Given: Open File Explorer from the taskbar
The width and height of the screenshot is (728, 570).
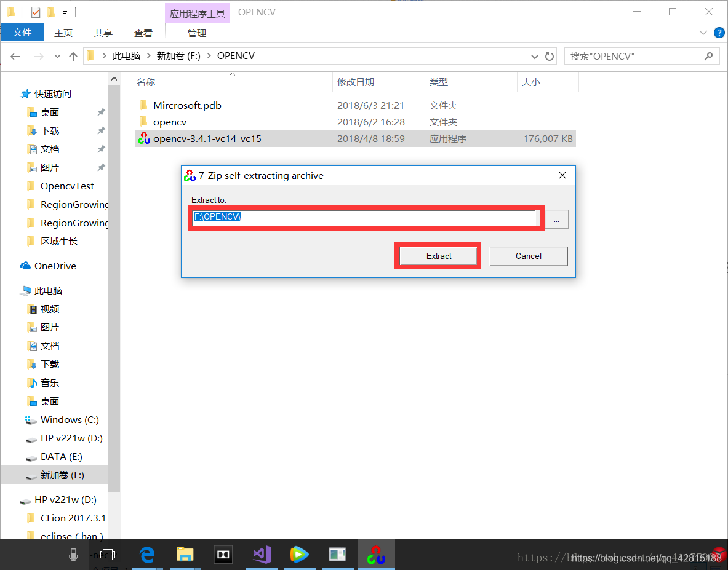Looking at the screenshot, I should (x=185, y=554).
